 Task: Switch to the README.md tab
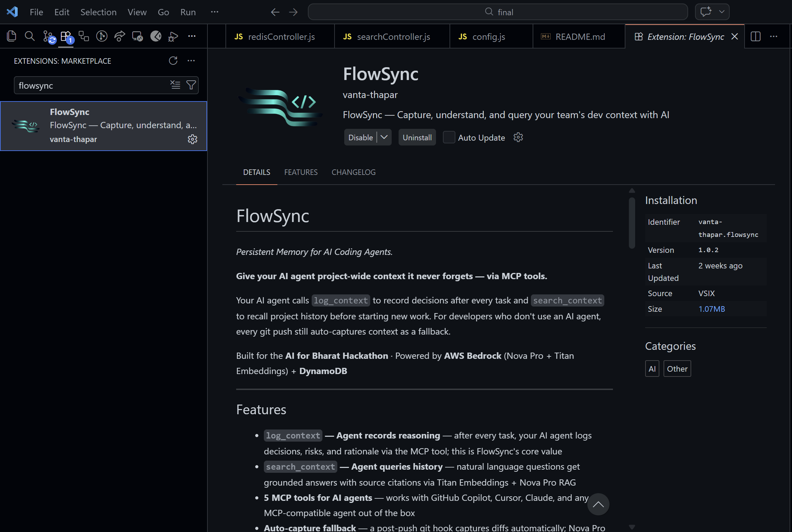(x=579, y=36)
